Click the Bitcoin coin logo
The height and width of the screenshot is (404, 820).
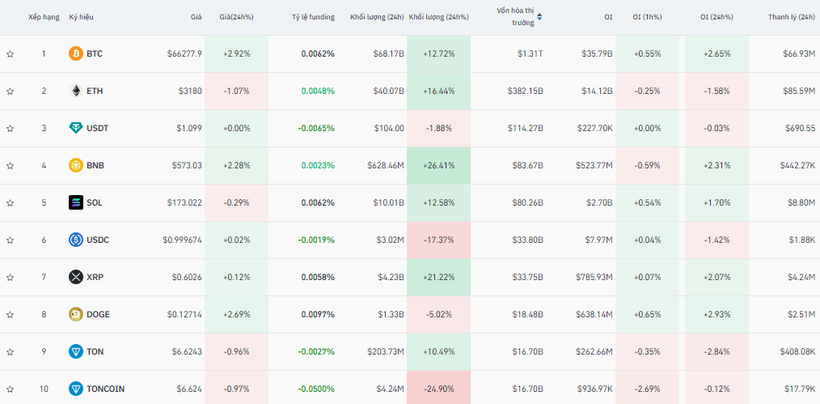(x=76, y=53)
